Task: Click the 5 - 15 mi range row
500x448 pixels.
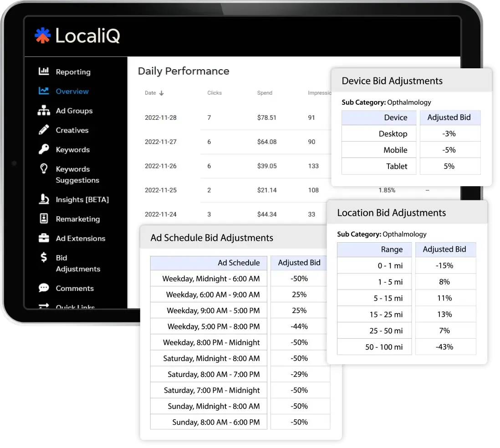Action: 407,298
